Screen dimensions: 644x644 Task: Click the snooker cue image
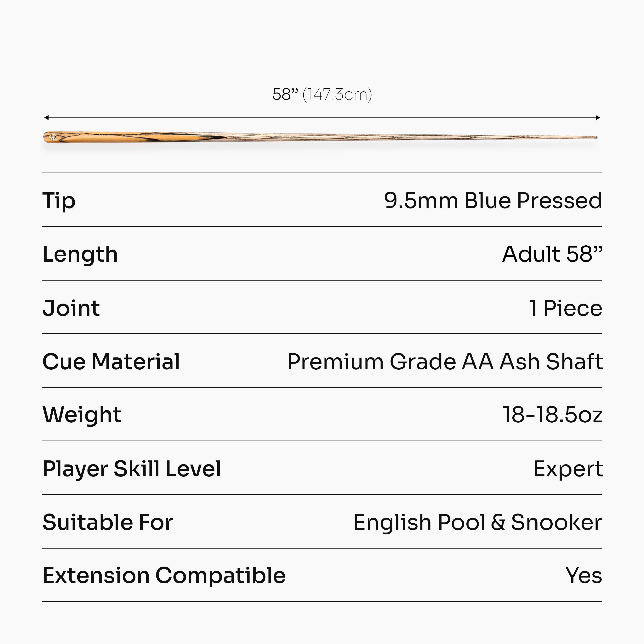click(x=321, y=137)
